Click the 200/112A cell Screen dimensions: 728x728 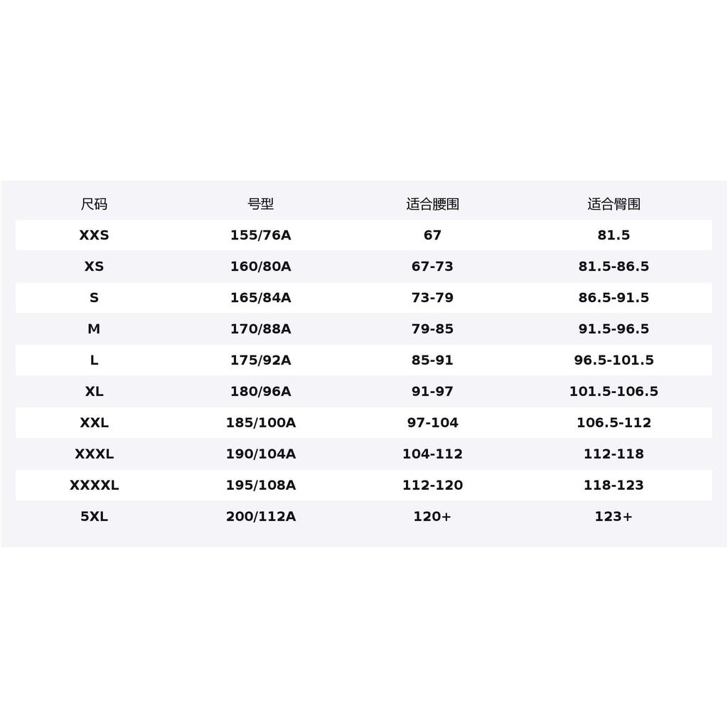[260, 516]
